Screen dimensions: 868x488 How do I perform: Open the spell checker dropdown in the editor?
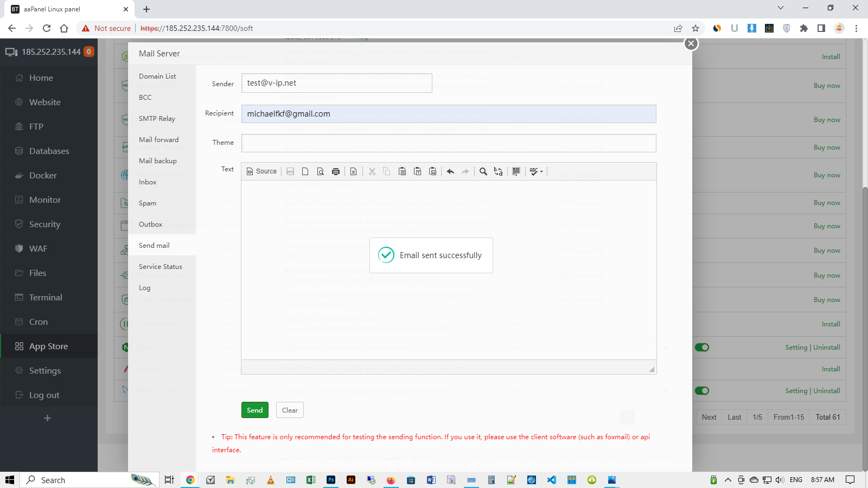(536, 171)
